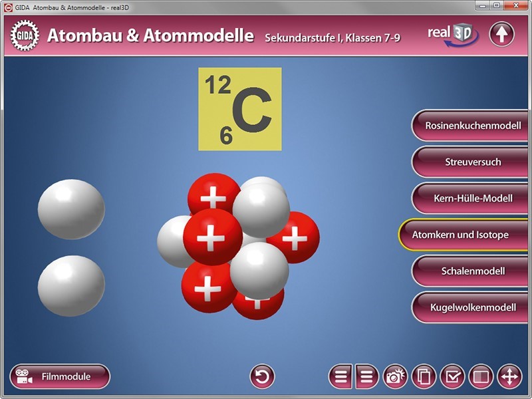
Task: Click the right menu list icon
Action: (x=366, y=377)
